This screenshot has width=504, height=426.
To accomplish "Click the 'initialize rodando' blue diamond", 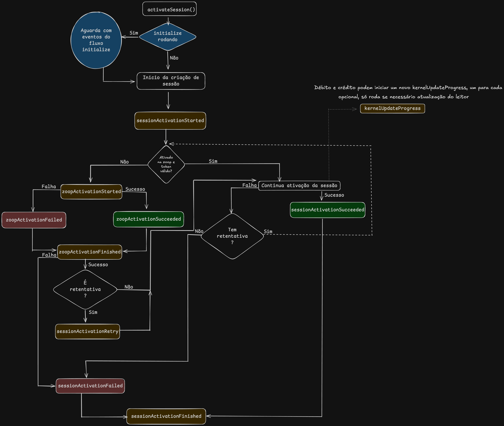I will 168,37.
